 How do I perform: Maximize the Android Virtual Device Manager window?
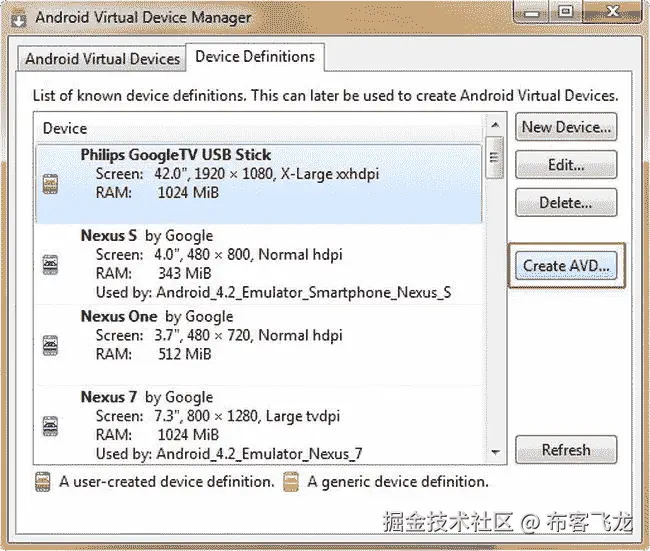click(x=565, y=12)
